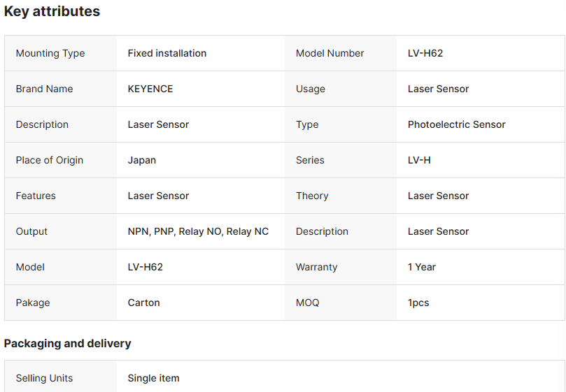Click the Mounting Type label cell
566x392 pixels.
(50, 53)
